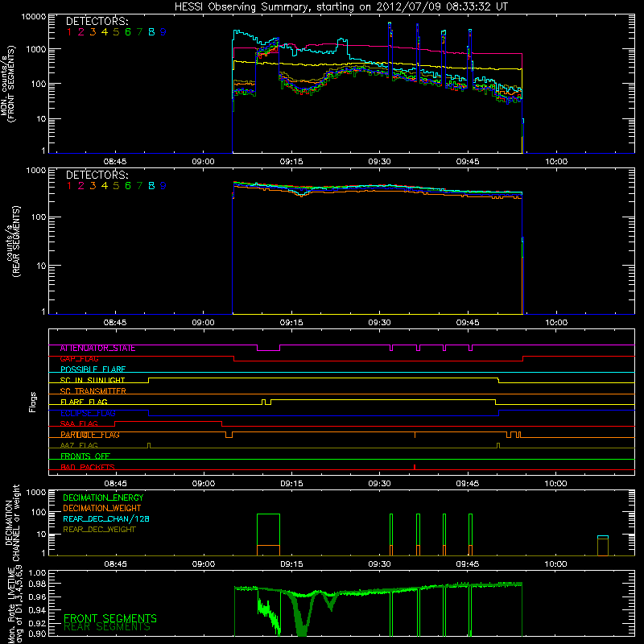The height and width of the screenshot is (644, 644).
Task: Select the FRONTS_OFF flag label
Action: (85, 456)
